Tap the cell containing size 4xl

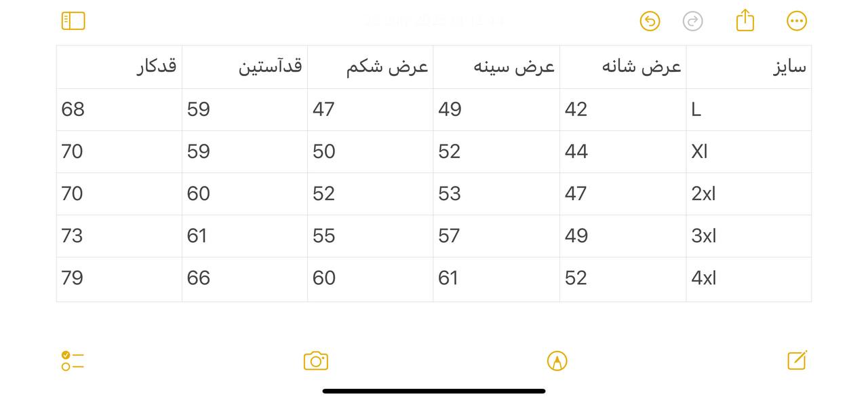pos(749,279)
